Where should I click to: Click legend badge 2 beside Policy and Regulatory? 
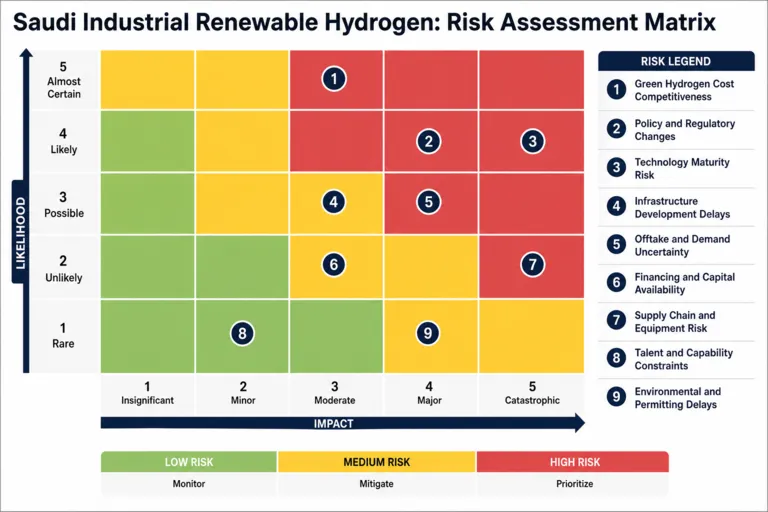pos(616,129)
